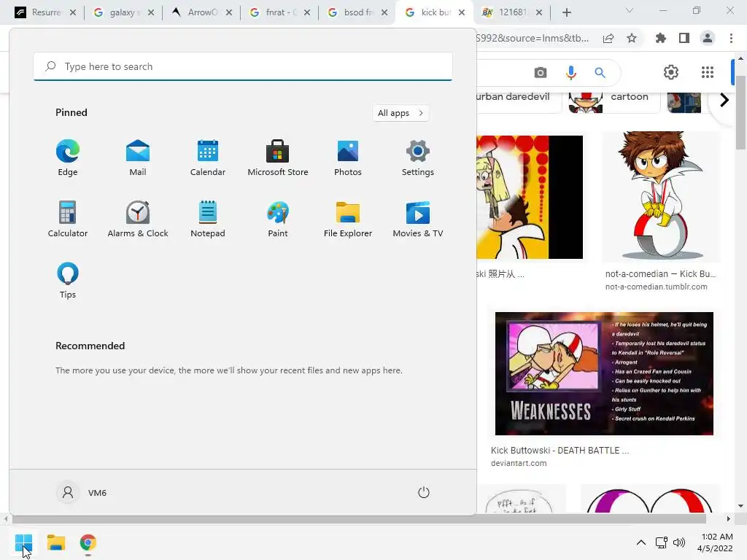The width and height of the screenshot is (747, 560).
Task: Open the volume tray icon
Action: click(679, 542)
